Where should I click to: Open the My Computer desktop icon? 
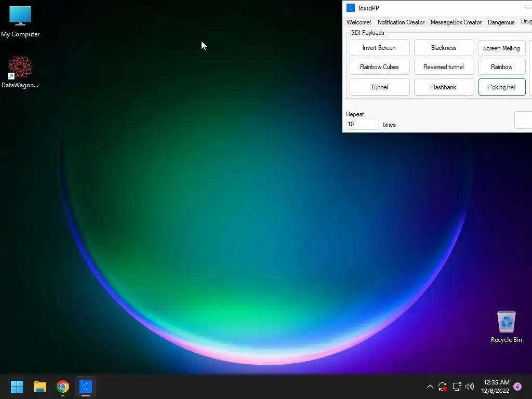20,21
